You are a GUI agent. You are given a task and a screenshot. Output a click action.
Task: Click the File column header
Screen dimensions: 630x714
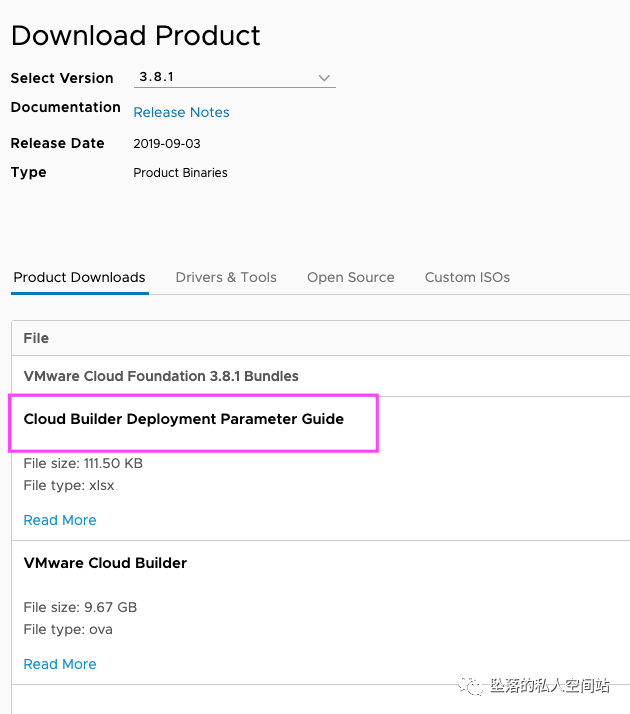click(36, 338)
